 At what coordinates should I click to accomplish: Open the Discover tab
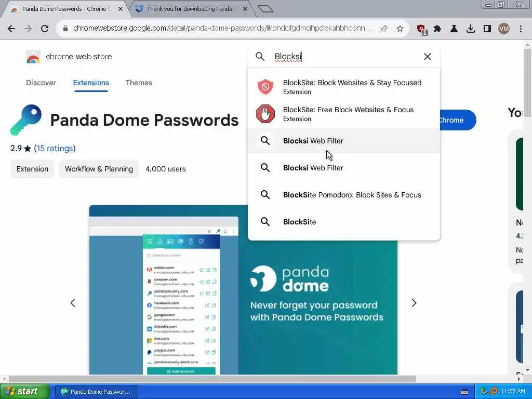[41, 83]
